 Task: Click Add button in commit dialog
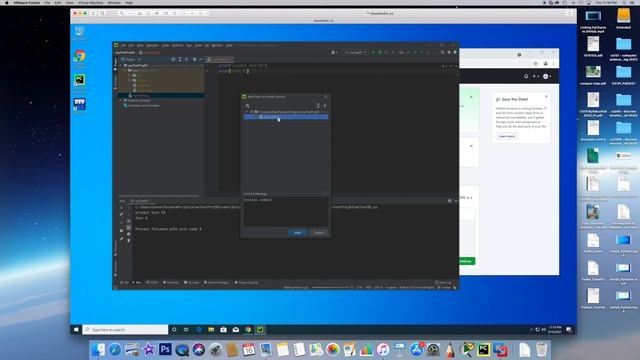(298, 233)
